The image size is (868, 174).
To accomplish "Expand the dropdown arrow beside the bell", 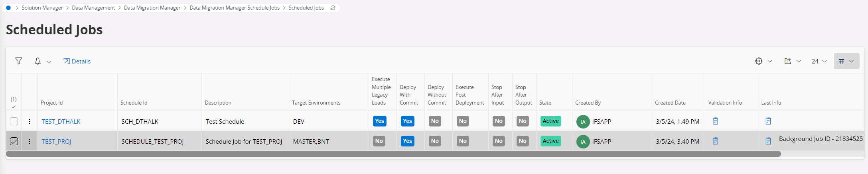I will [49, 62].
